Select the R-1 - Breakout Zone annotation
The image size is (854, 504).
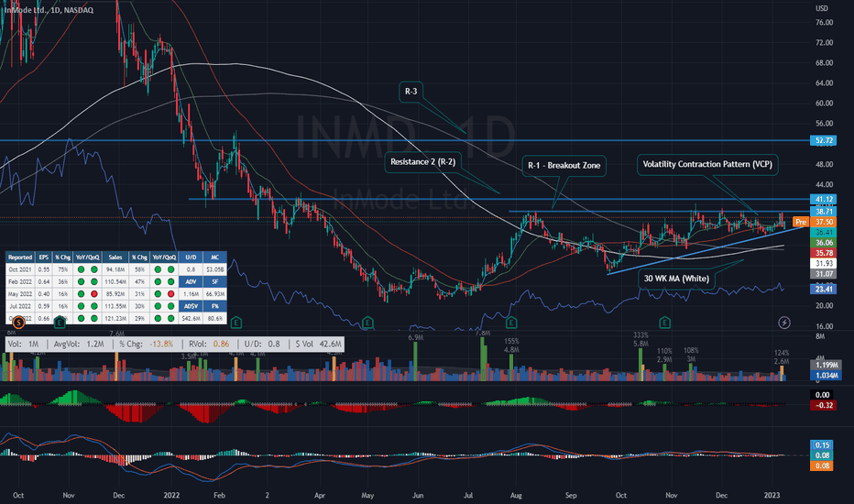pos(564,166)
